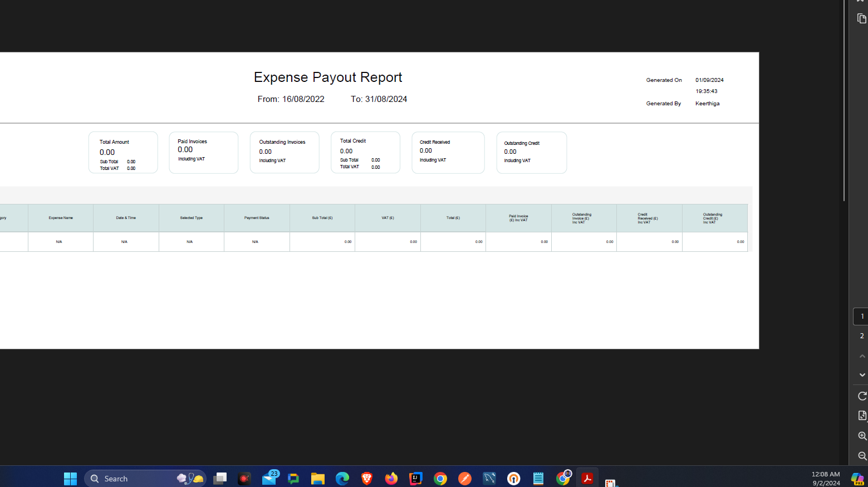Open the page thumbnails panel icon

point(862,19)
